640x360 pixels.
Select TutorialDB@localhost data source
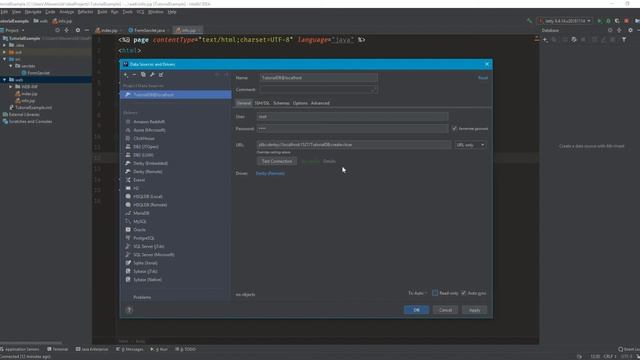[176, 95]
